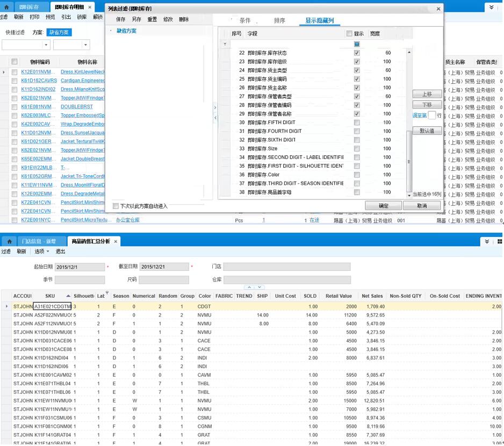Viewport: 504px width, 446px height.
Task: Click the home icon tab in top window
Action: pos(6,7)
